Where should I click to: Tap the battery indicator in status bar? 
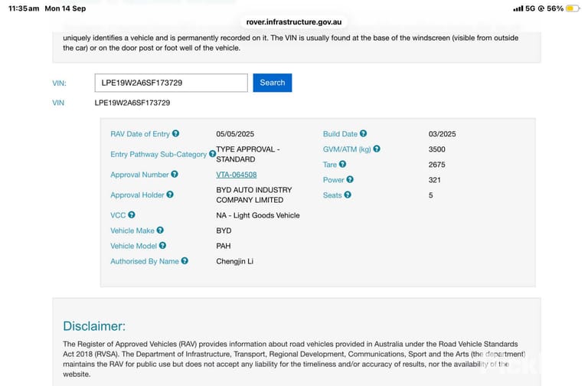pos(572,8)
